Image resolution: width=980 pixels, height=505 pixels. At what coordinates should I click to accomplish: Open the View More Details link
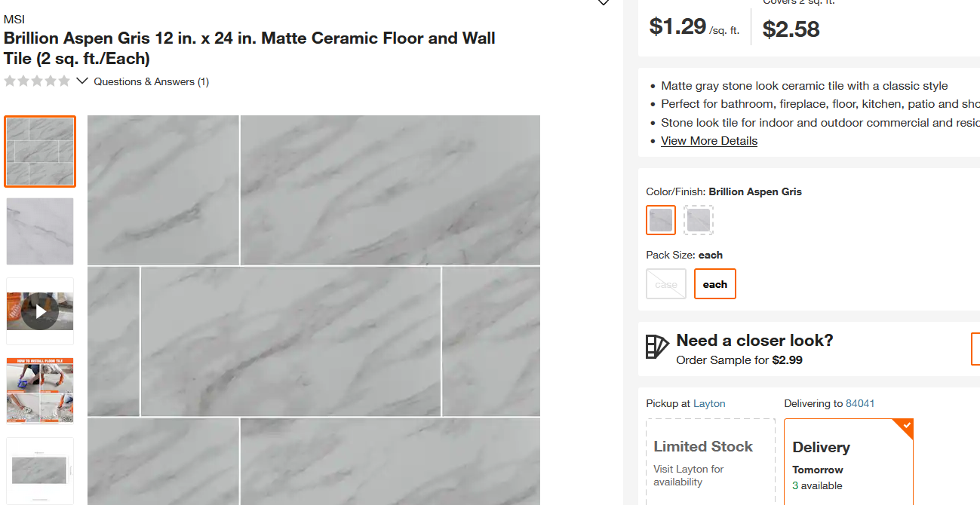click(x=708, y=141)
